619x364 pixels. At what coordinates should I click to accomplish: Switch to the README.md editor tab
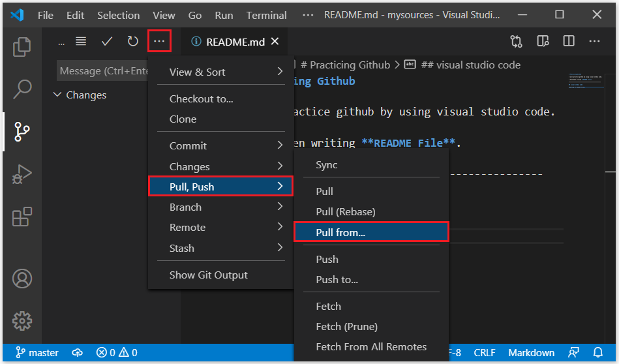point(234,42)
